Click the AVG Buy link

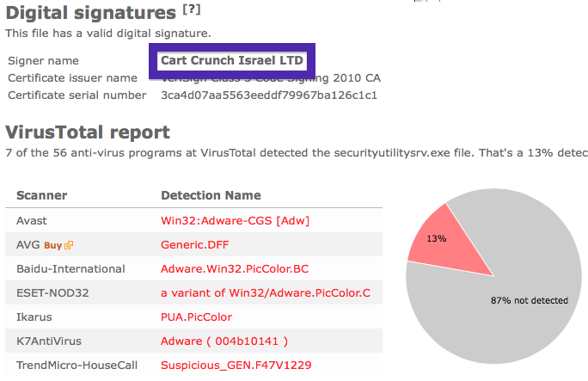point(53,245)
